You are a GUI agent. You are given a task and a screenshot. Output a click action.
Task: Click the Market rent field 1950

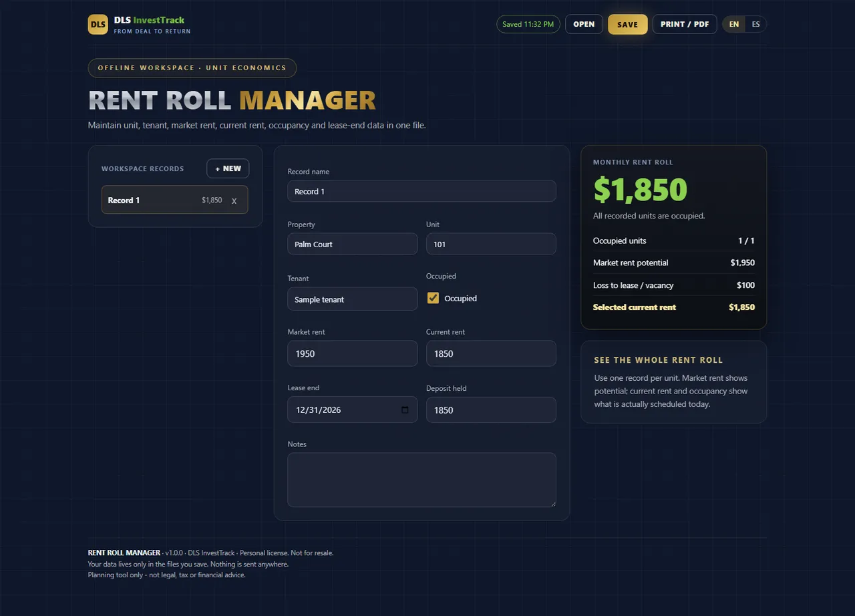353,353
